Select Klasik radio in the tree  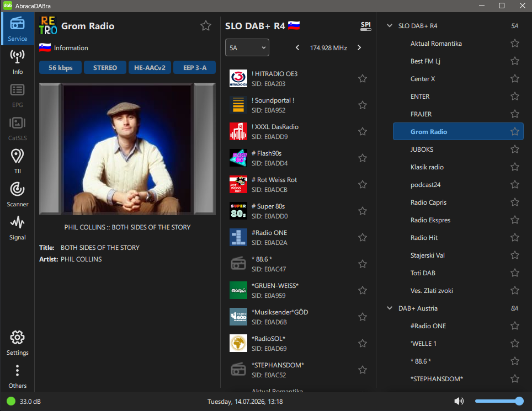pyautogui.click(x=458, y=167)
